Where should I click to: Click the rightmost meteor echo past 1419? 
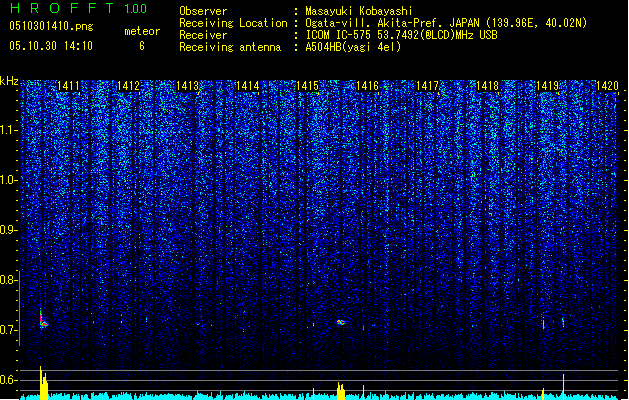563,322
